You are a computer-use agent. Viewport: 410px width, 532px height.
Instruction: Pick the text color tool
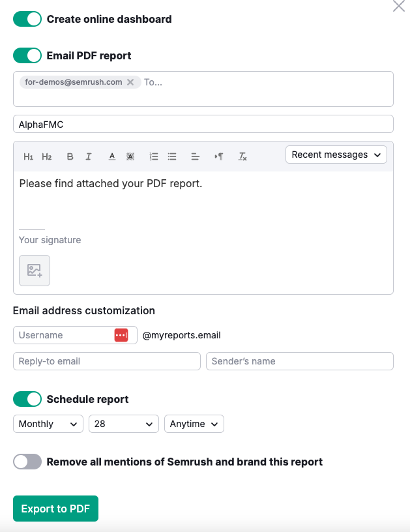coord(112,156)
